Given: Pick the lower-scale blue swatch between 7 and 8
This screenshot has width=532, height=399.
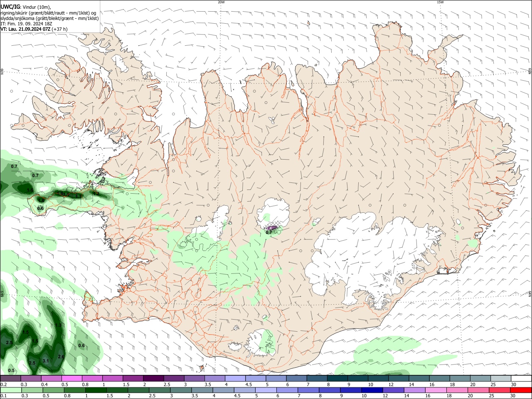Looking at the screenshot, I should click(x=308, y=390).
